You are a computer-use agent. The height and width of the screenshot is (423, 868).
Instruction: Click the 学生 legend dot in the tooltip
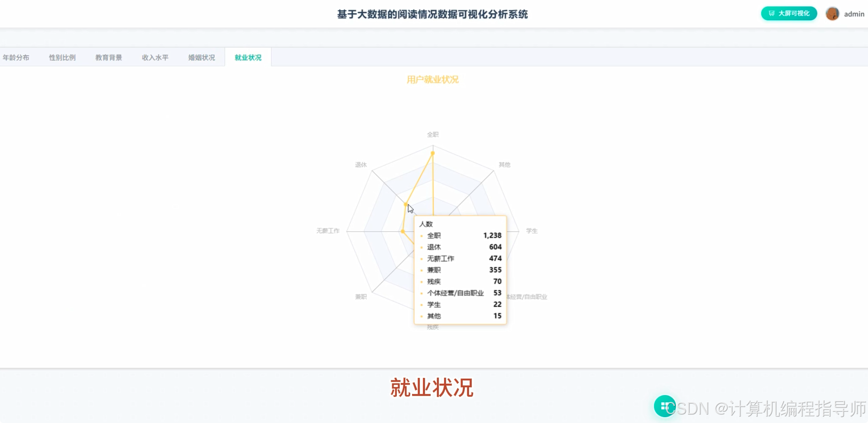tap(422, 304)
